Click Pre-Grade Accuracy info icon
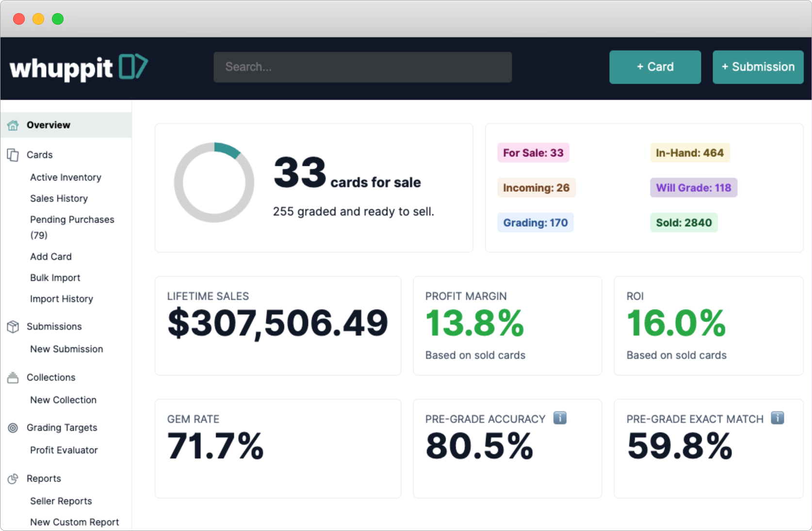812x531 pixels. (x=560, y=418)
